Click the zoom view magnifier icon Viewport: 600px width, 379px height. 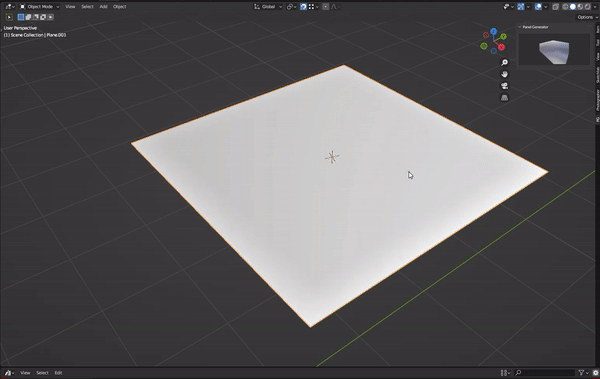tap(504, 62)
